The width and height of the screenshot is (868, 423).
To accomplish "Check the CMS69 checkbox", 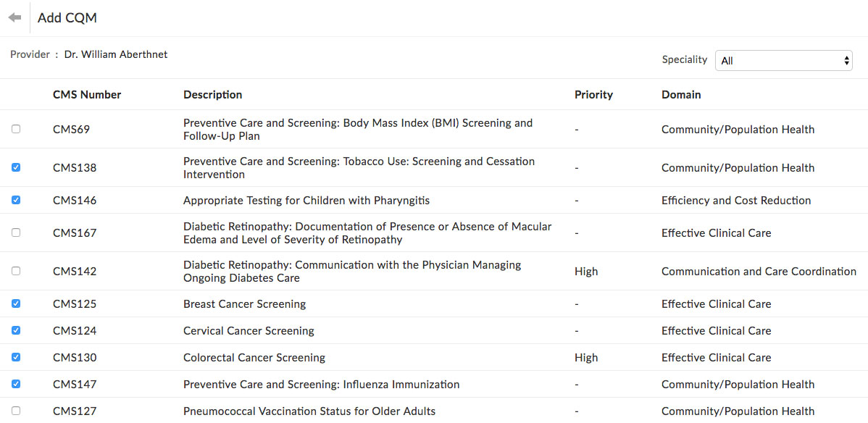I will (x=16, y=129).
